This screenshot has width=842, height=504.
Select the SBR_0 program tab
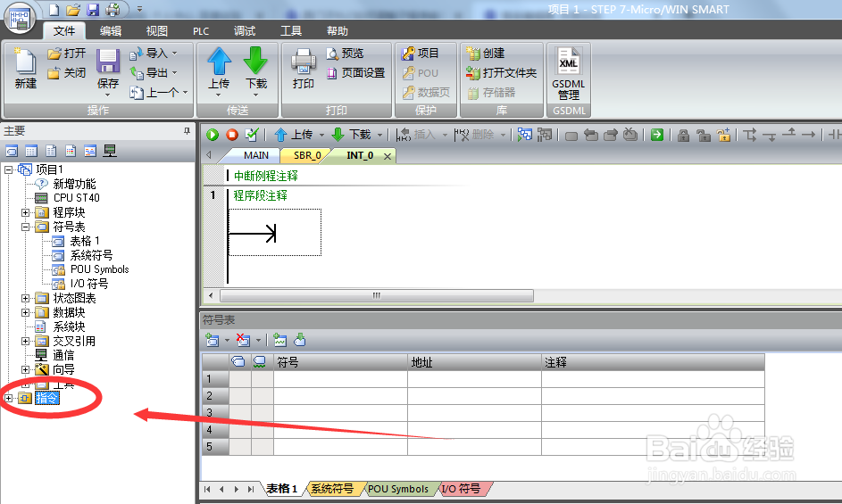[x=307, y=155]
